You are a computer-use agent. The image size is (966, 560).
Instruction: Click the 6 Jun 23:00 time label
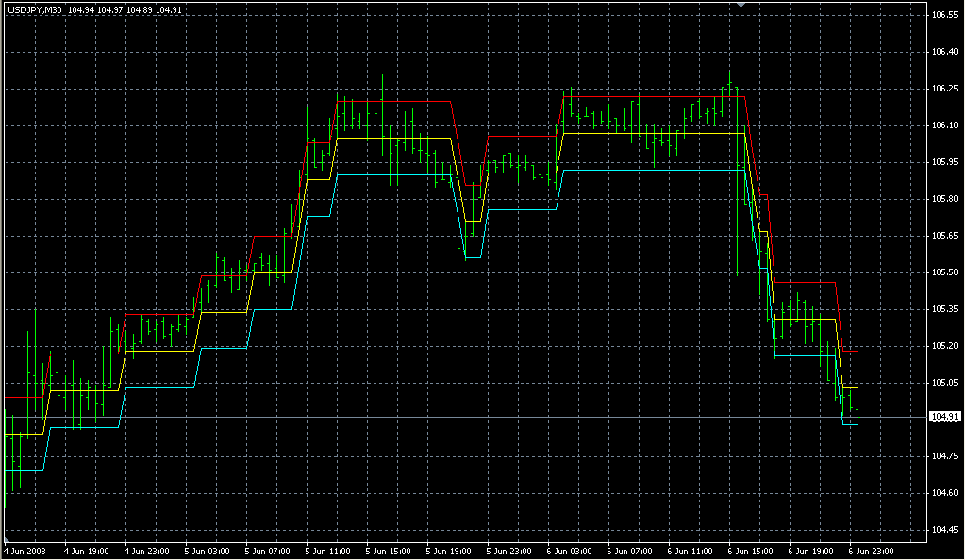(x=871, y=550)
